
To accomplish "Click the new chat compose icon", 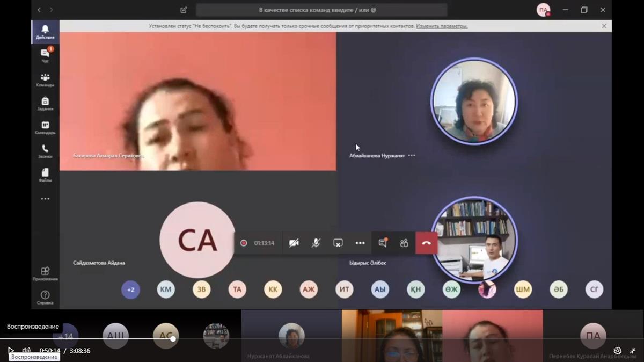I will click(x=184, y=10).
